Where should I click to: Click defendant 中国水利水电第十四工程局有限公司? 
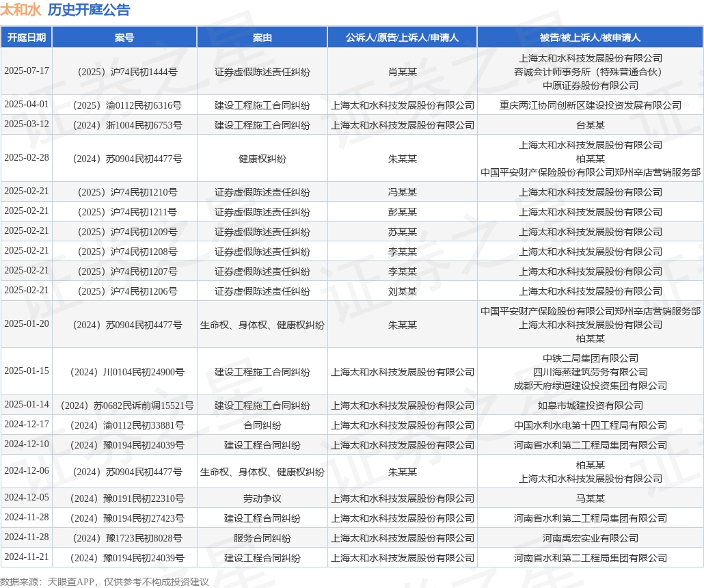pos(591,425)
